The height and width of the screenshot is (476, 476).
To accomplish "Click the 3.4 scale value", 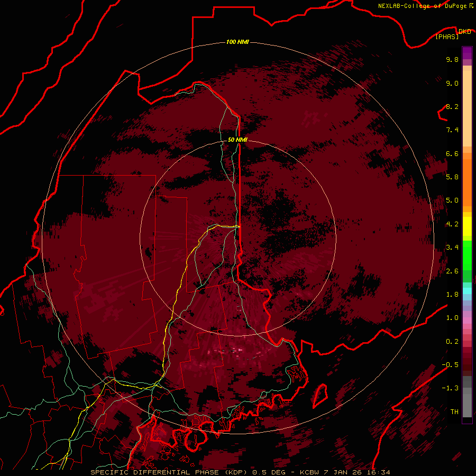I will [x=452, y=247].
